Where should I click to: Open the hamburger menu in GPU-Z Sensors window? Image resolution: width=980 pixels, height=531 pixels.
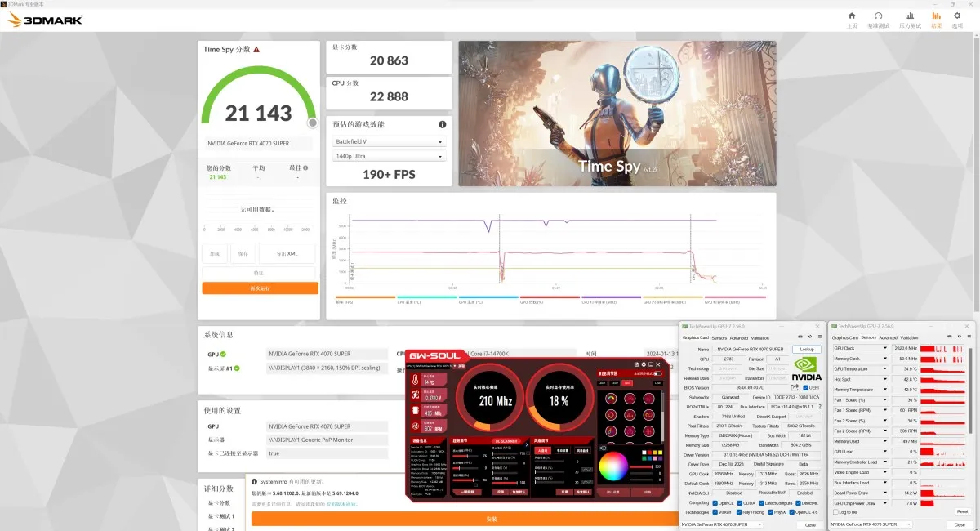pyautogui.click(x=969, y=336)
